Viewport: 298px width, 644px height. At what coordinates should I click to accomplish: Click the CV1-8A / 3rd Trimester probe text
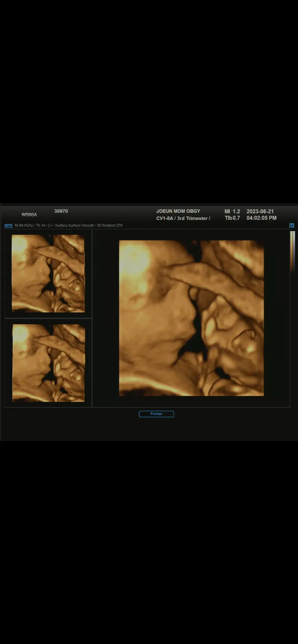coord(183,218)
